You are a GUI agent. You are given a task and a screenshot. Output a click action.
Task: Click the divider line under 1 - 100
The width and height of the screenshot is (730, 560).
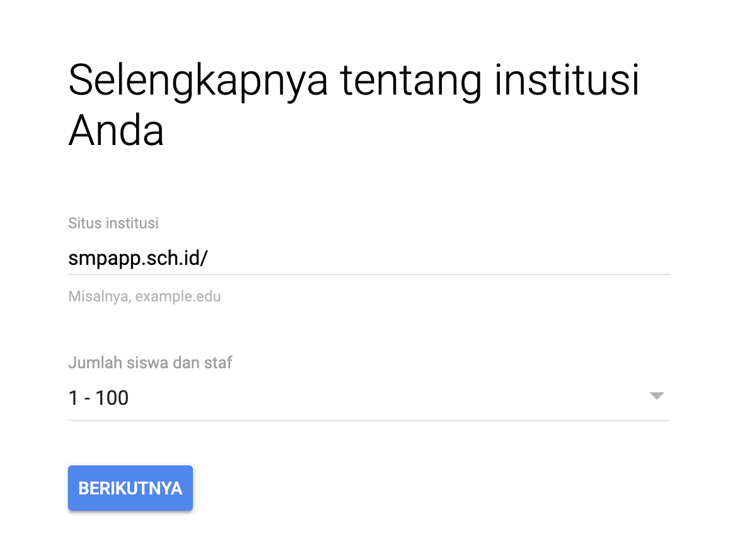click(x=369, y=419)
